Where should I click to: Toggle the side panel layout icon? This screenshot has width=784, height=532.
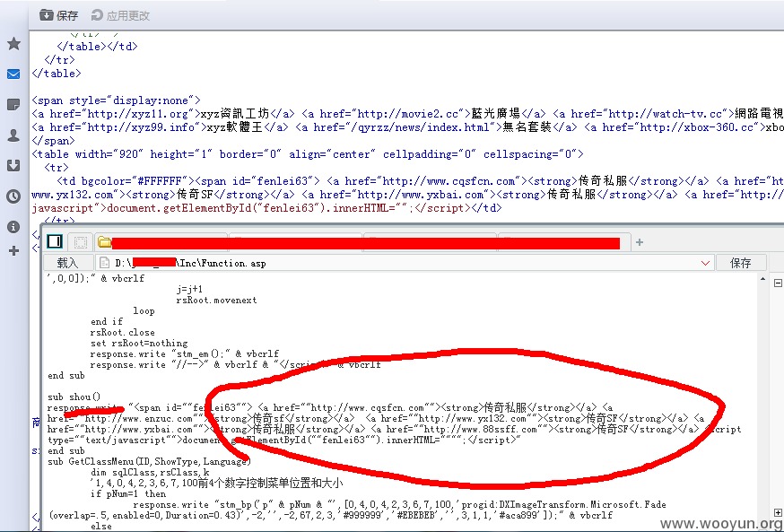55,242
